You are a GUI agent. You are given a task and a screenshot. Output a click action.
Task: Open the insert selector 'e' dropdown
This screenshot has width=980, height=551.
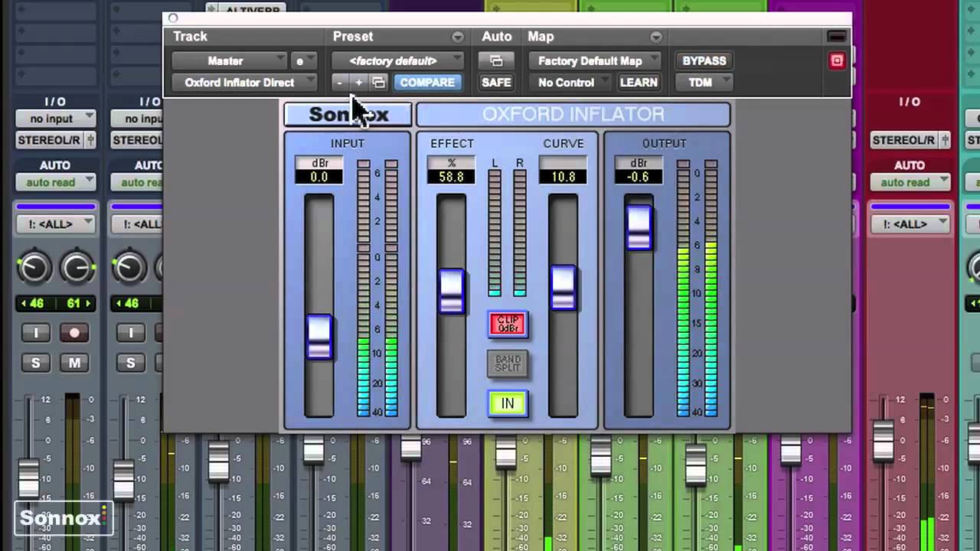[x=304, y=60]
